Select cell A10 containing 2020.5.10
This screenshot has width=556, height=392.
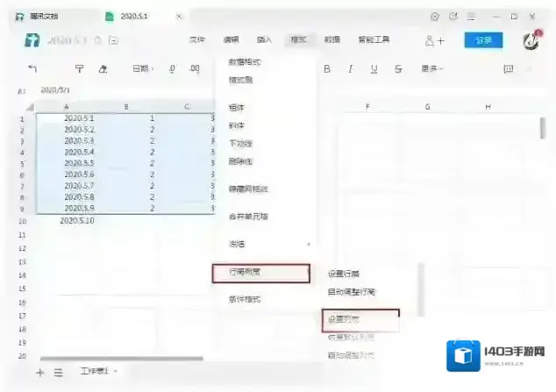[x=77, y=221]
